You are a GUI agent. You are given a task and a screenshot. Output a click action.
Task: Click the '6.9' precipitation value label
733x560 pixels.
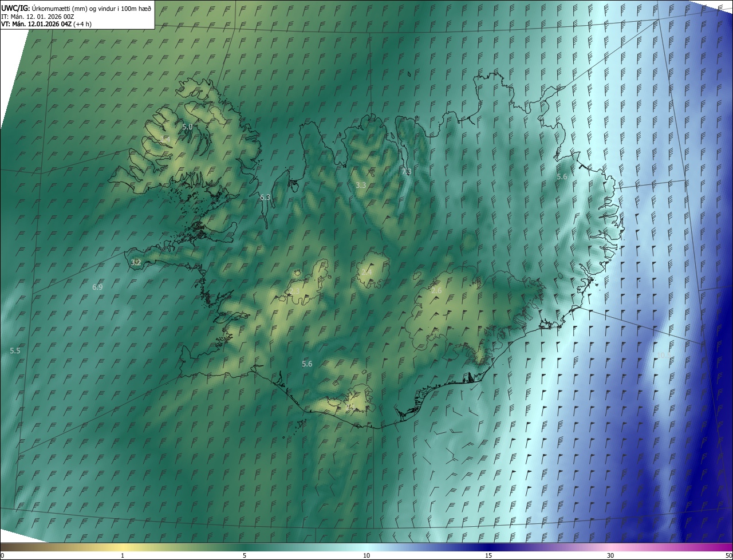coord(97,287)
